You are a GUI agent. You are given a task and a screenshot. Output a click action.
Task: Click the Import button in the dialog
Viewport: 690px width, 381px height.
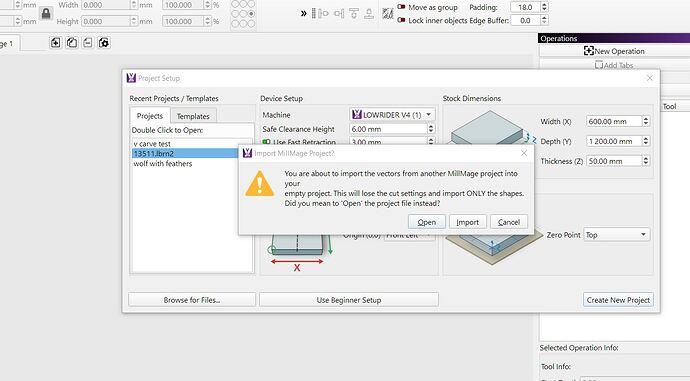[467, 222]
